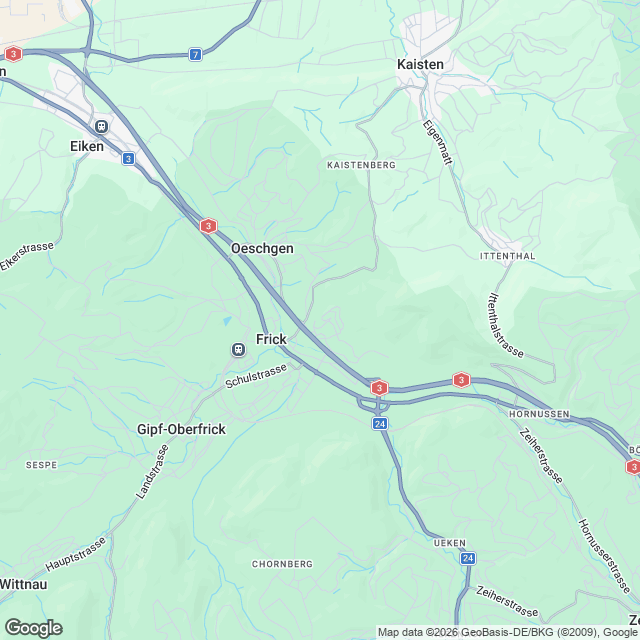The width and height of the screenshot is (640, 640).
Task: Select the blue route 7 shield
Action: pyautogui.click(x=196, y=54)
